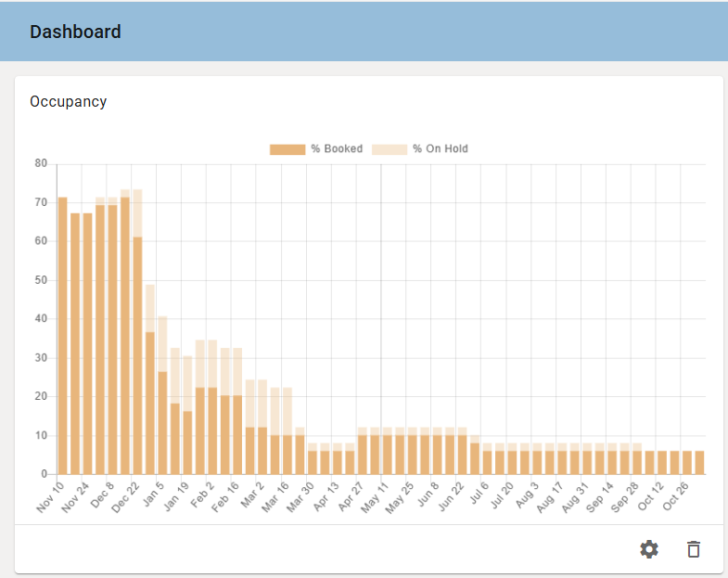
Task: Click the on-hold segment of Jan 5 bar
Action: point(162,343)
